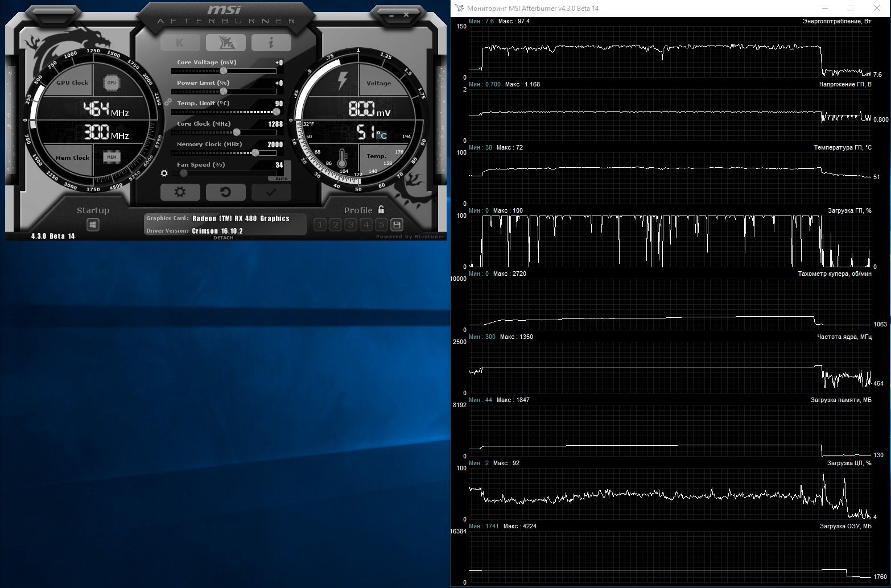The image size is (891, 588).
Task: Select profile slot 1
Action: click(320, 225)
